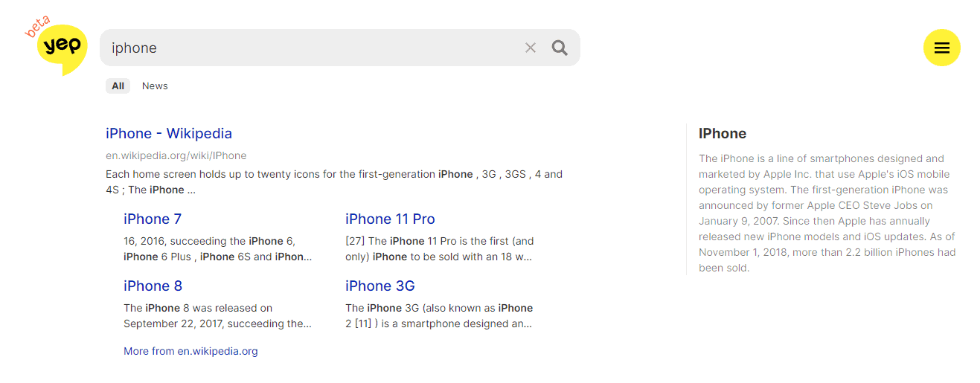Viewport: 980px width, 383px height.
Task: Open the iPhone - Wikipedia result
Action: pos(169,133)
